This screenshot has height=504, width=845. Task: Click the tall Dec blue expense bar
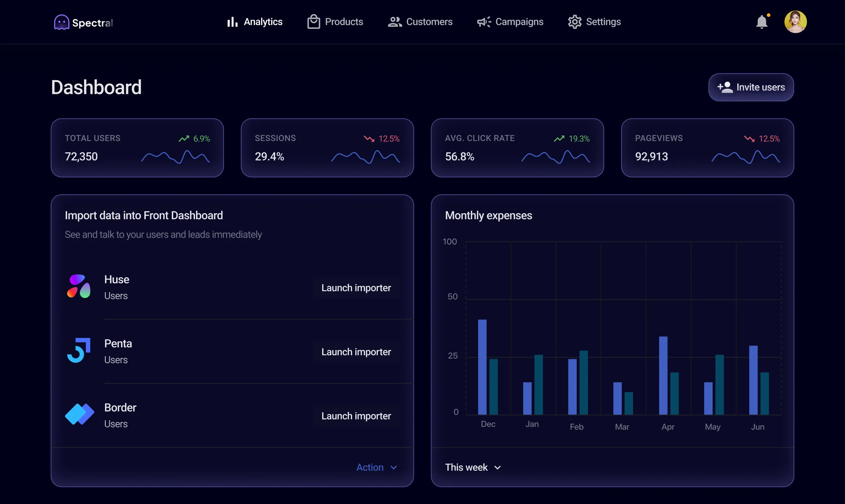click(482, 366)
